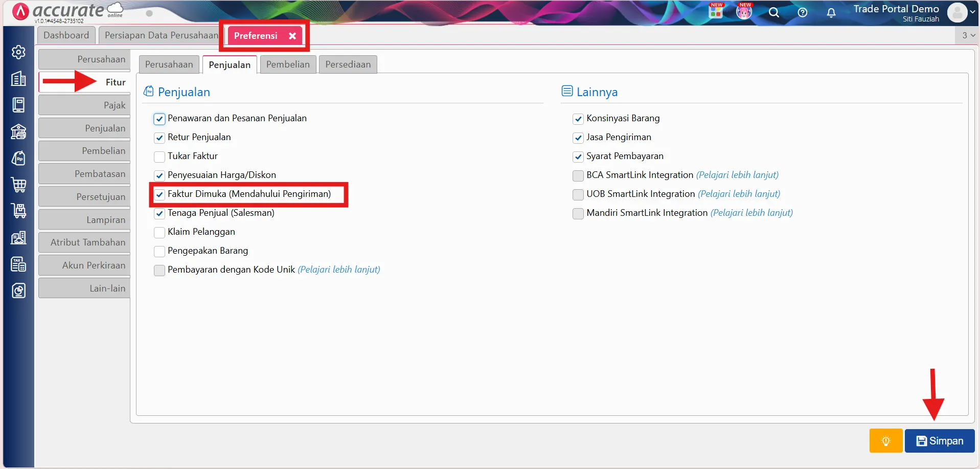Switch to the Dashboard tab
Viewport: 980px width, 469px height.
coord(66,35)
